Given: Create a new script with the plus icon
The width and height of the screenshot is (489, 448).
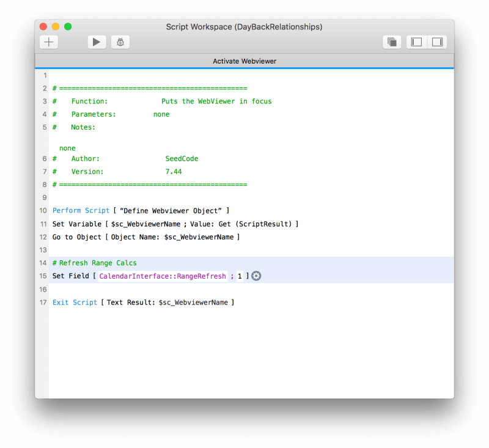Looking at the screenshot, I should click(48, 42).
